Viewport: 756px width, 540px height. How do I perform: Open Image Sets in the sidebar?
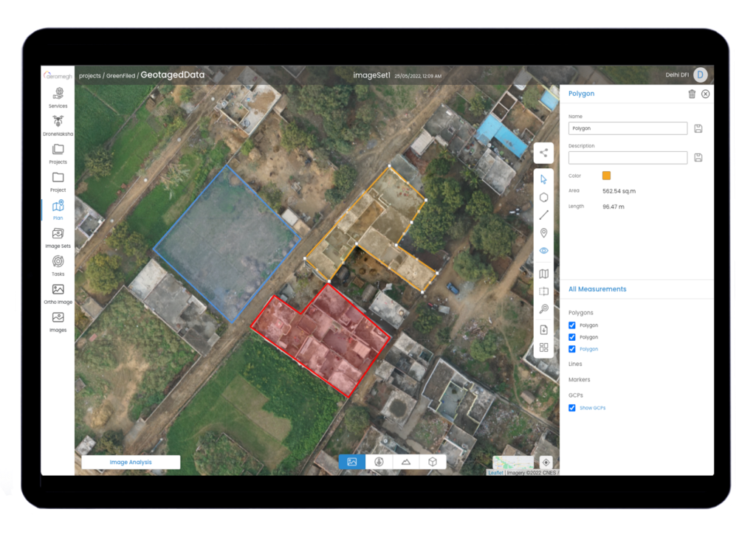click(x=58, y=238)
